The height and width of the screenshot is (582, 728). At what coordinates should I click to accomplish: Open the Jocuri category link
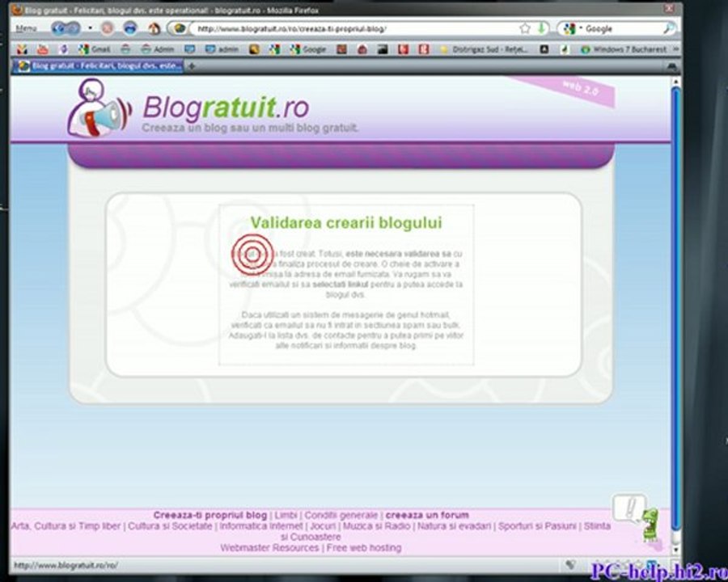point(323,526)
